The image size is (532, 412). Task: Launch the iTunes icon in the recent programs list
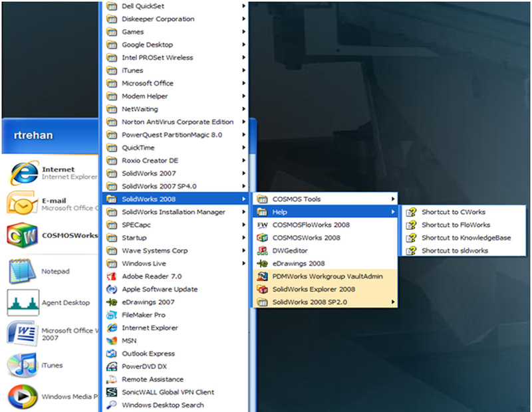pyautogui.click(x=22, y=365)
